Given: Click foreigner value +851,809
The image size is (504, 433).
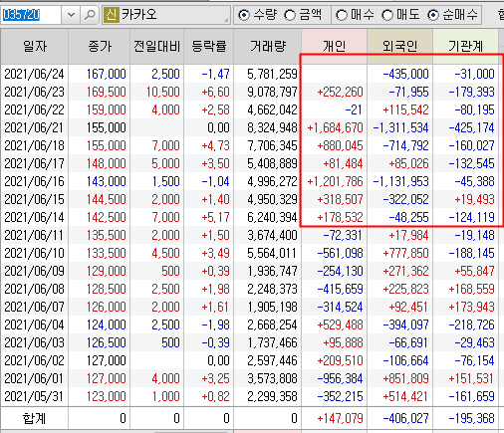Looking at the screenshot, I should click(x=405, y=378).
